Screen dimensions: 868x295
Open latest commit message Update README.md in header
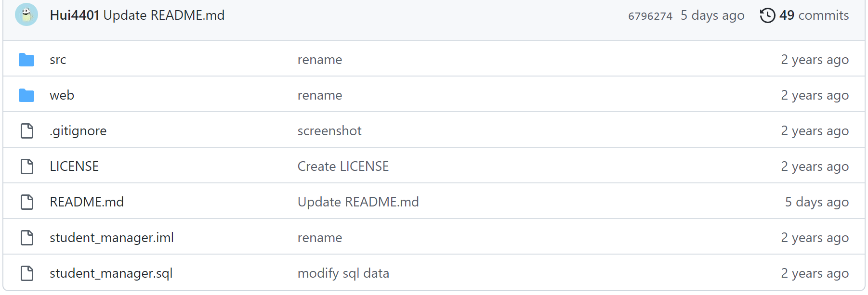(164, 15)
